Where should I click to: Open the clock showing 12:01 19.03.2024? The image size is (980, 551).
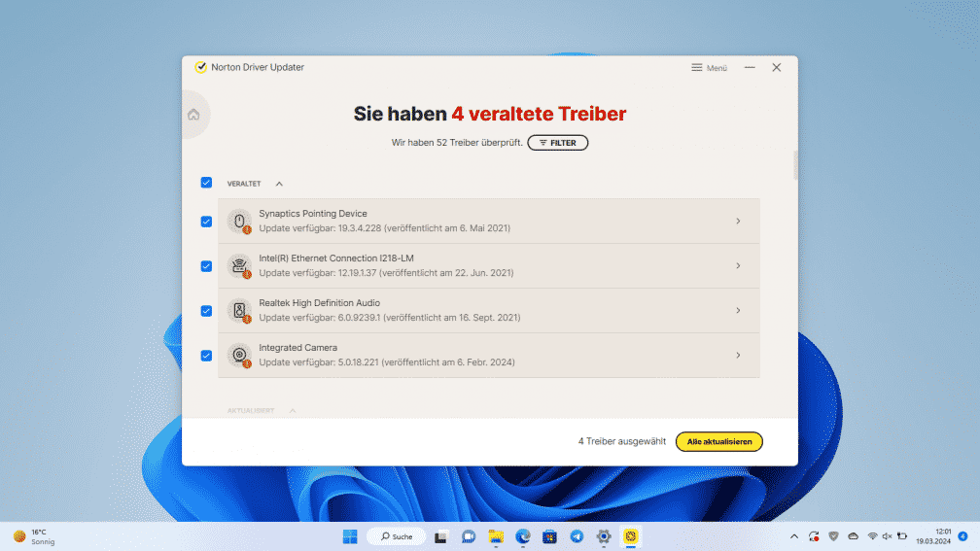point(933,536)
